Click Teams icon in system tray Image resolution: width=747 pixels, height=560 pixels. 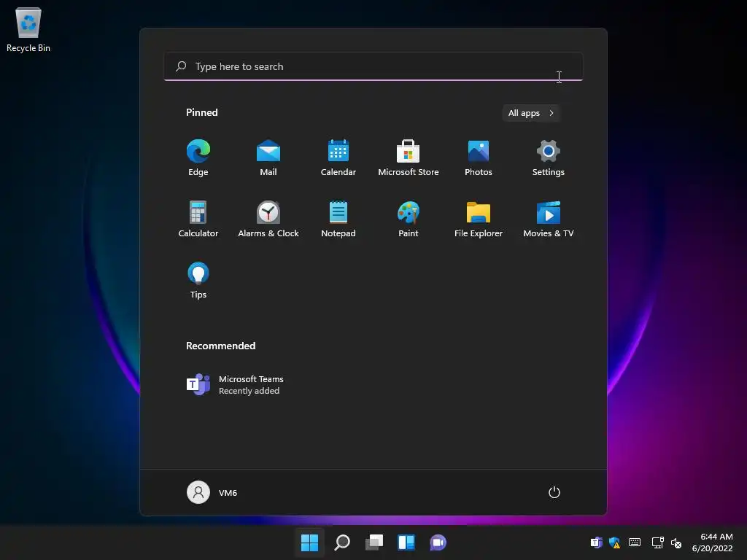[x=597, y=542]
